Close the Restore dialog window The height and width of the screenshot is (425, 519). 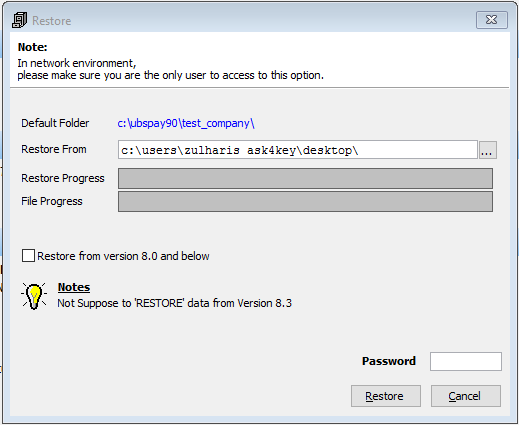pyautogui.click(x=492, y=20)
